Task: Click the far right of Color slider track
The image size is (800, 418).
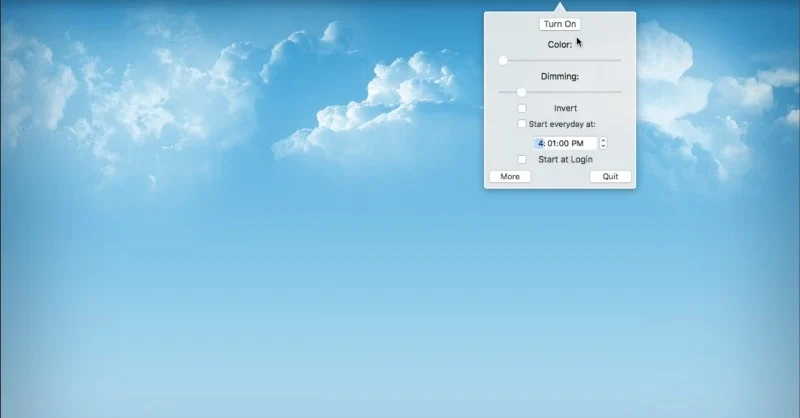Action: click(619, 60)
